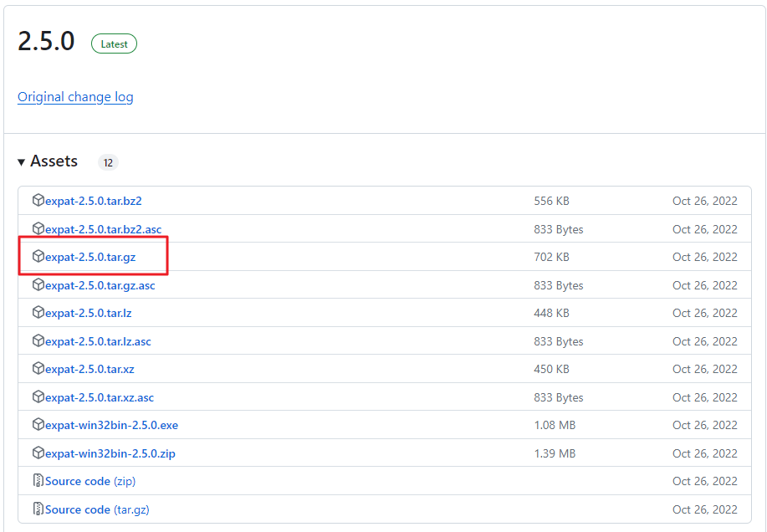Click the green Latest release badge
This screenshot has width=767, height=532.
(x=114, y=44)
